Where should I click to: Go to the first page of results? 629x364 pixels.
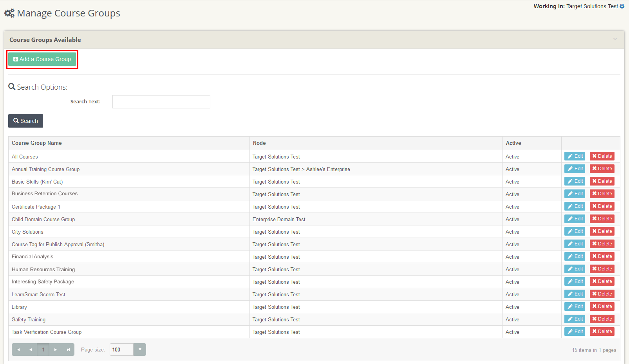18,350
